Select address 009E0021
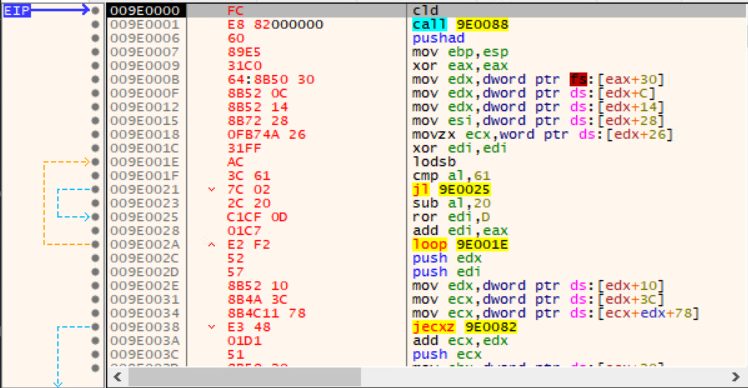748x388 pixels. (x=145, y=189)
